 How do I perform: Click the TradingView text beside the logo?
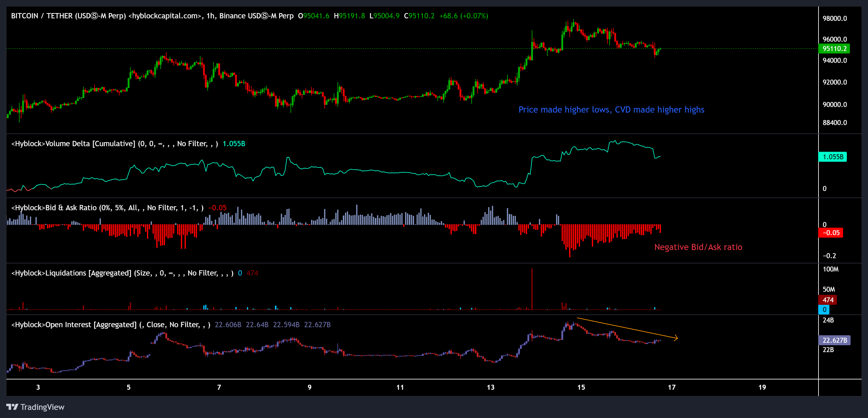[x=42, y=407]
